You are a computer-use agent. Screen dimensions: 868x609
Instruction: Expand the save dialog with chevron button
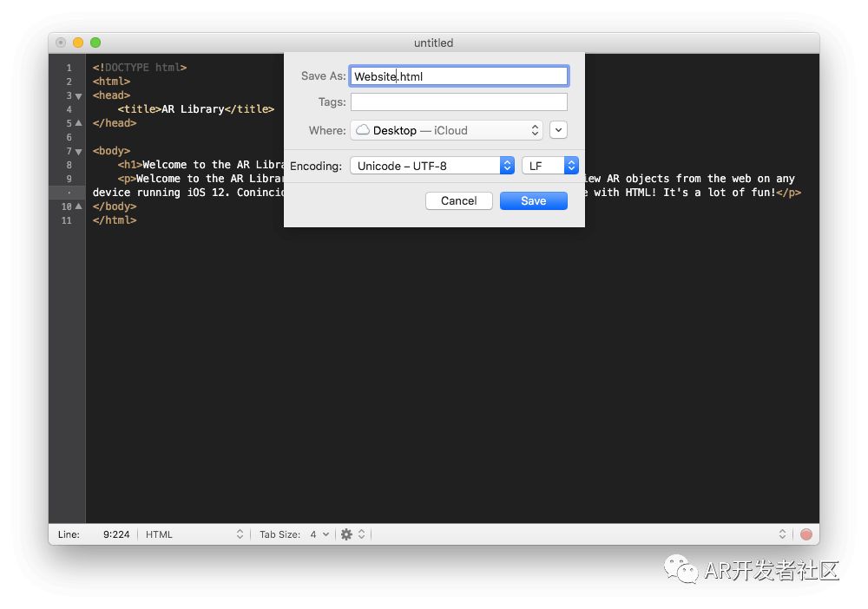point(559,130)
